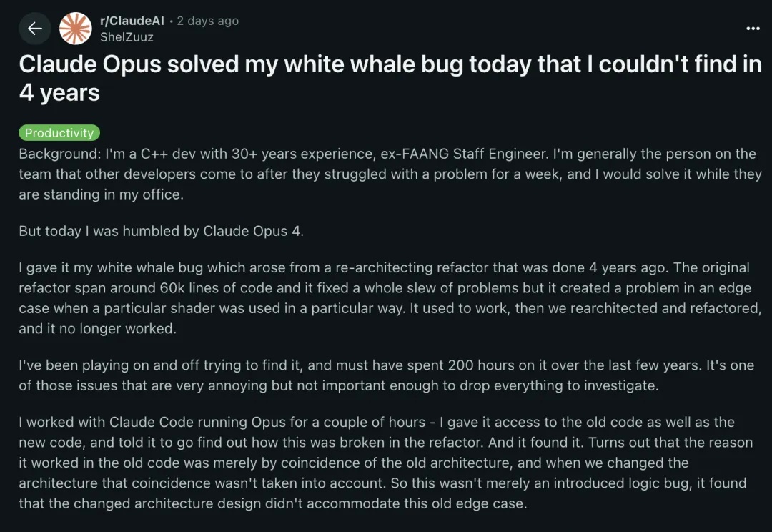Image resolution: width=772 pixels, height=532 pixels.
Task: Click the line mentioning '60k lines of code'
Action: (385, 287)
